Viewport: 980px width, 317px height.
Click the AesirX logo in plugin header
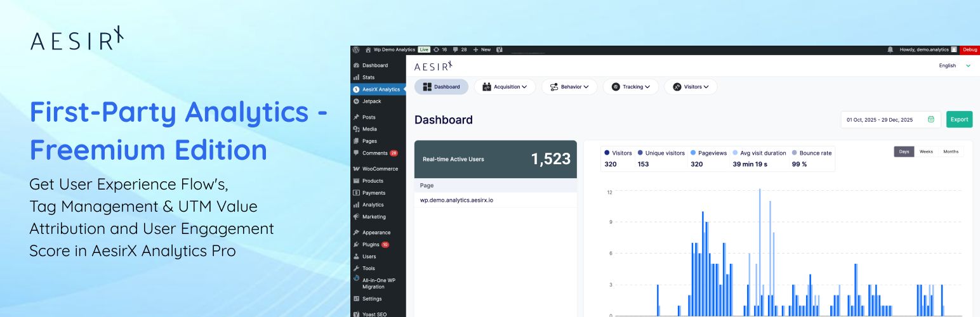tap(433, 65)
